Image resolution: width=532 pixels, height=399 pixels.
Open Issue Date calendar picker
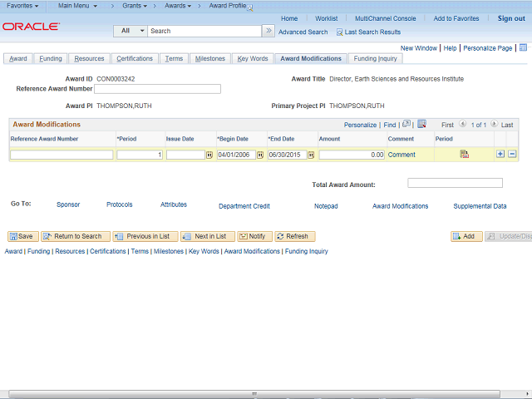pyautogui.click(x=209, y=155)
